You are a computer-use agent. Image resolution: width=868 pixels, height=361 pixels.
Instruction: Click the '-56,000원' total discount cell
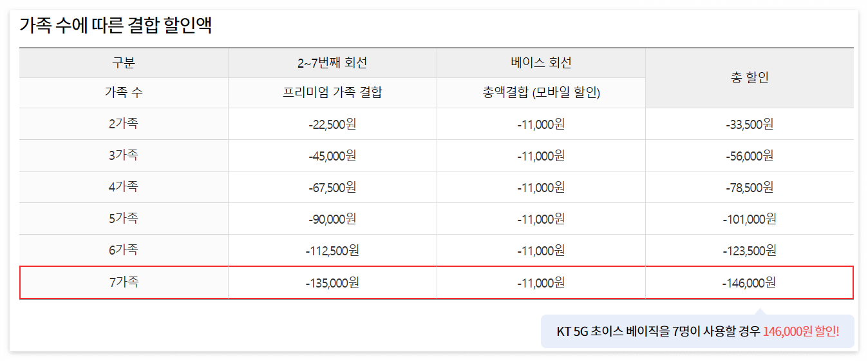click(750, 155)
